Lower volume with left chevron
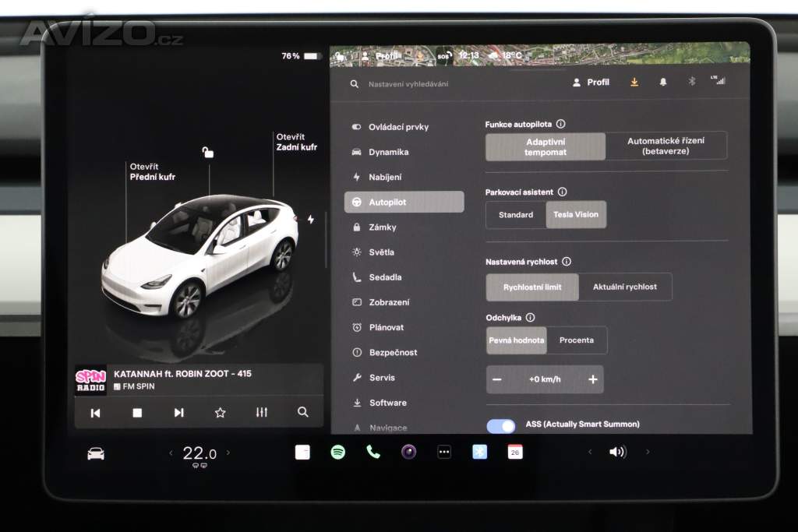 click(590, 452)
